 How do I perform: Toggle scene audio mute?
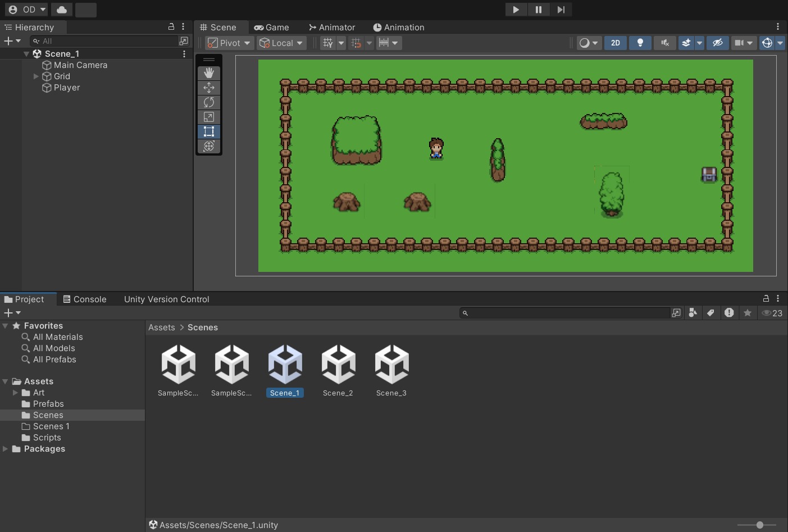click(x=665, y=43)
